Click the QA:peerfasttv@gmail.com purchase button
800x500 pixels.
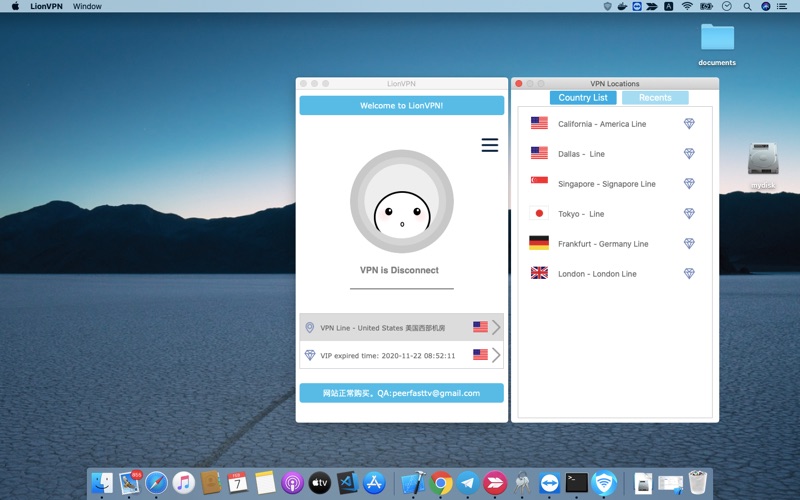pyautogui.click(x=402, y=393)
